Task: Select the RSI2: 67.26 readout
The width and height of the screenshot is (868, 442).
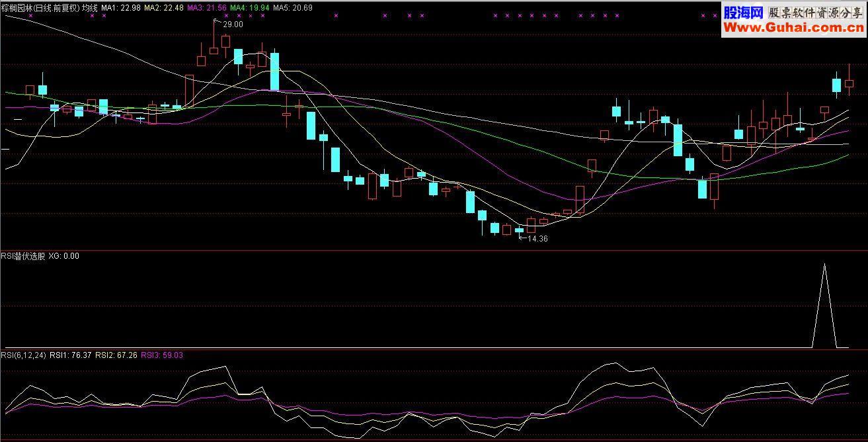Action: coord(116,355)
